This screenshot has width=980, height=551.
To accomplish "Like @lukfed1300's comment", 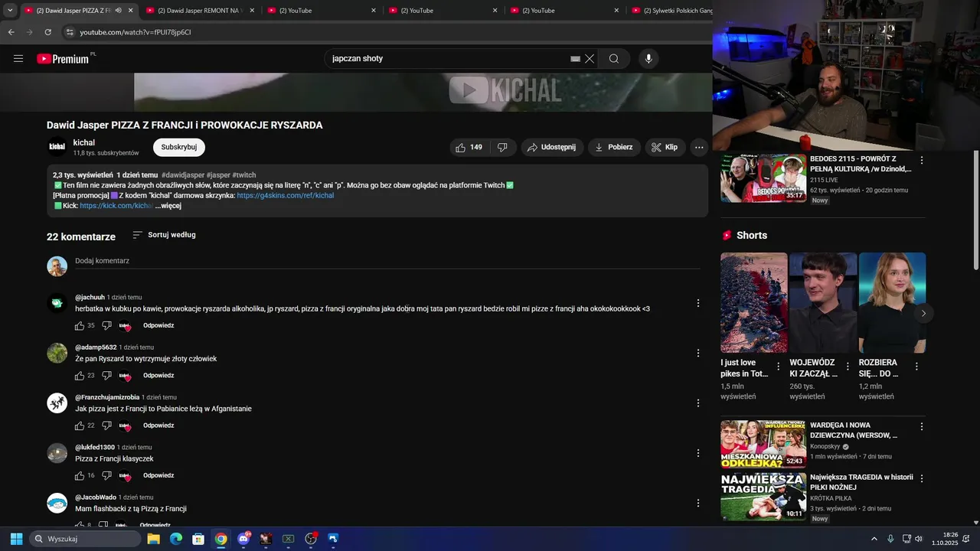I will point(80,475).
